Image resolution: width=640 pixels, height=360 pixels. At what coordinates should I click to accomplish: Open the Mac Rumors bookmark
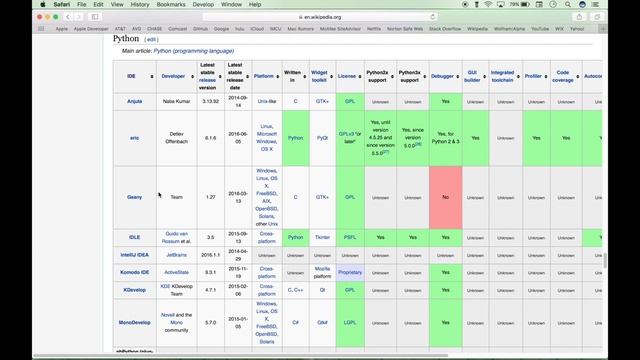point(300,29)
